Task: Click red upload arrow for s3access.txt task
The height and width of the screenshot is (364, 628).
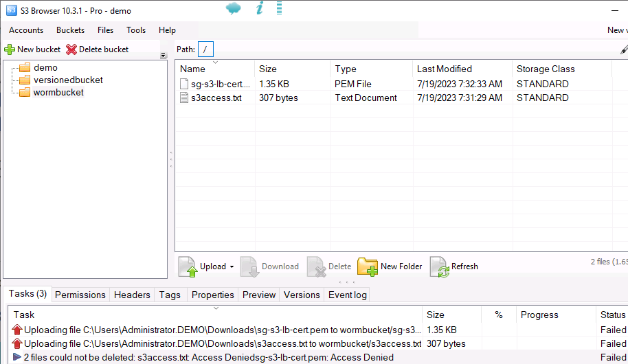Action: pyautogui.click(x=16, y=343)
